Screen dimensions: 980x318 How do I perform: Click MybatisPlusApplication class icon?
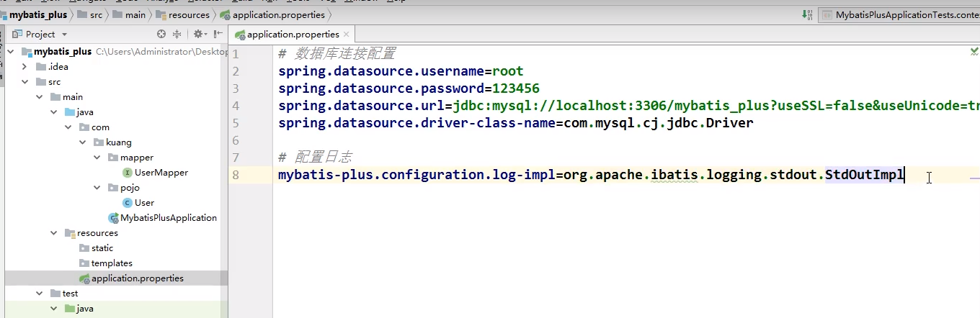113,218
